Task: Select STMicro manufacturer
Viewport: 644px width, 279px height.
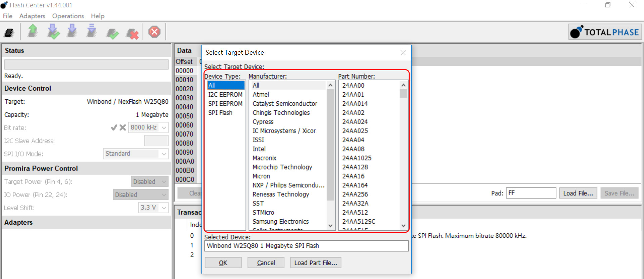Action: (263, 212)
